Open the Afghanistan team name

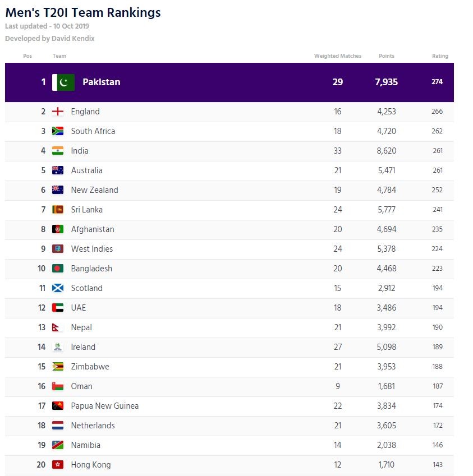[93, 229]
